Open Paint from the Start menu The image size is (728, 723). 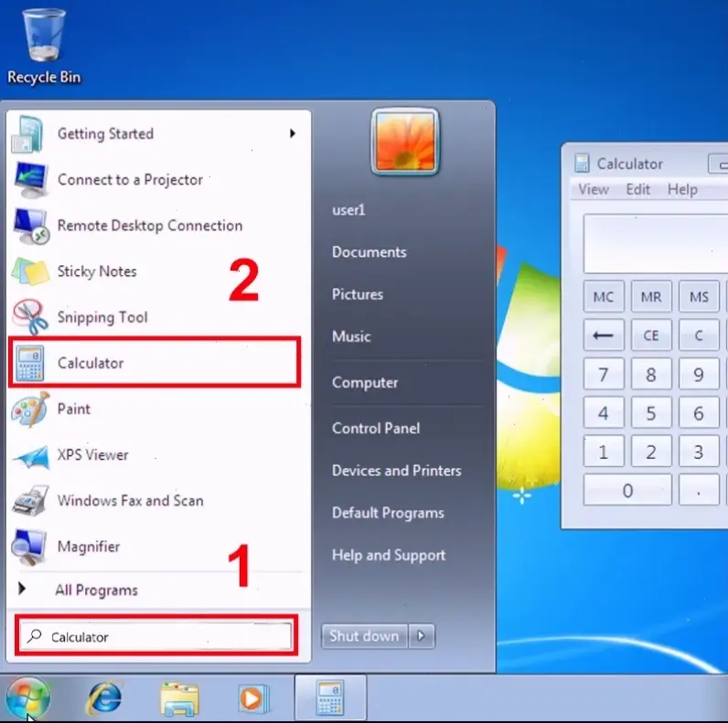(73, 409)
